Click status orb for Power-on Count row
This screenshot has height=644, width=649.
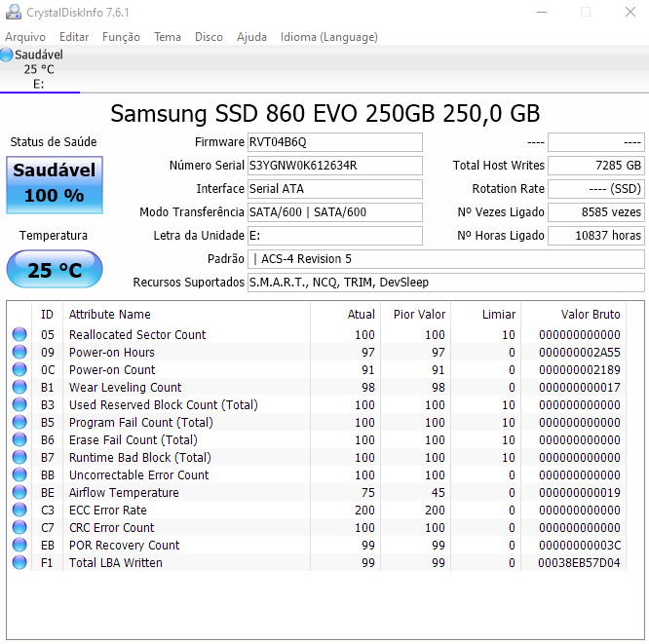pos(19,369)
